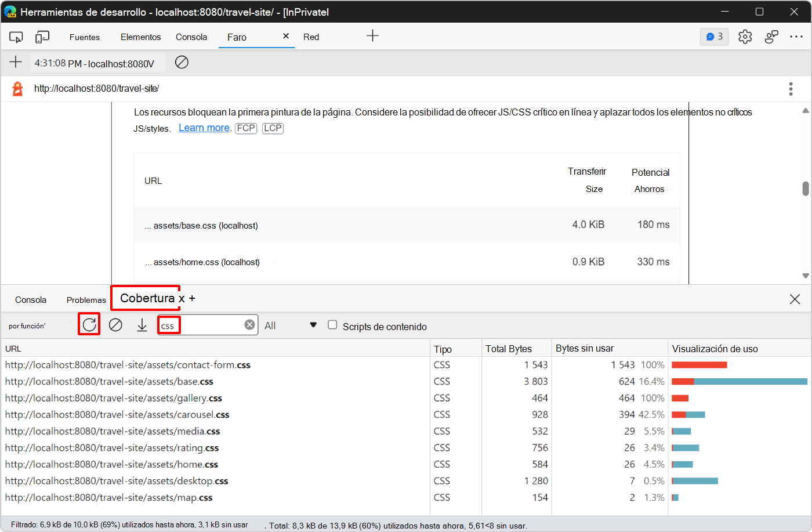The width and height of the screenshot is (812, 532).
Task: Select the gallery.css coverage row
Action: click(406, 398)
